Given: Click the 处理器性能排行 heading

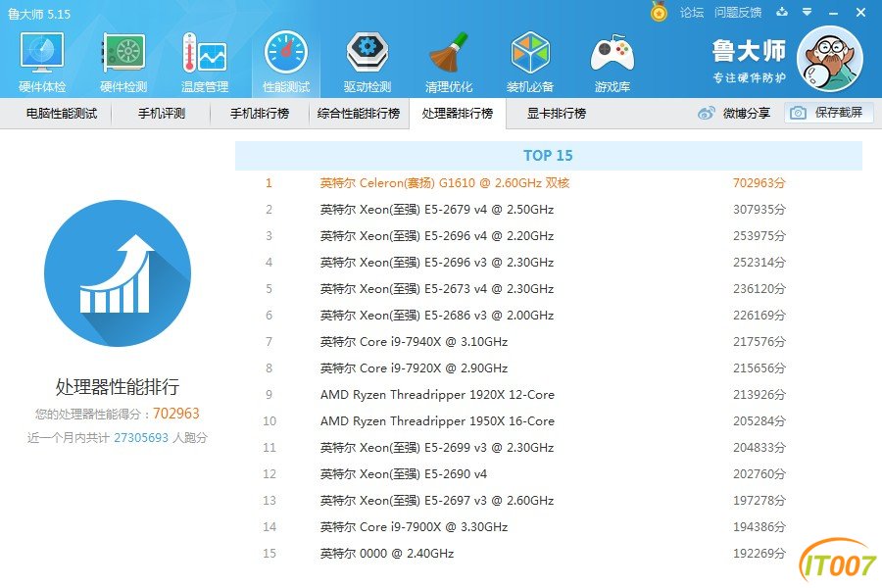Looking at the screenshot, I should pos(118,386).
